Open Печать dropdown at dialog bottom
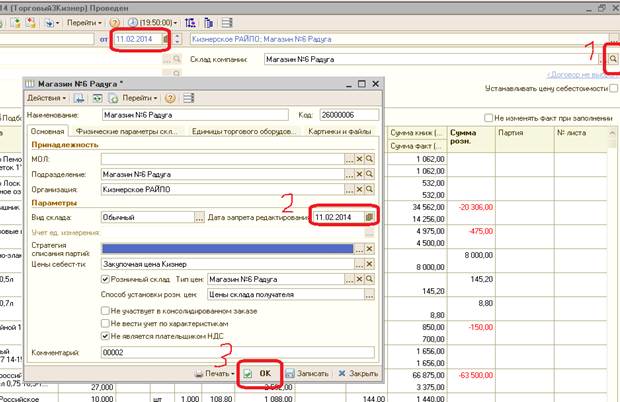620x402 pixels. 215,373
